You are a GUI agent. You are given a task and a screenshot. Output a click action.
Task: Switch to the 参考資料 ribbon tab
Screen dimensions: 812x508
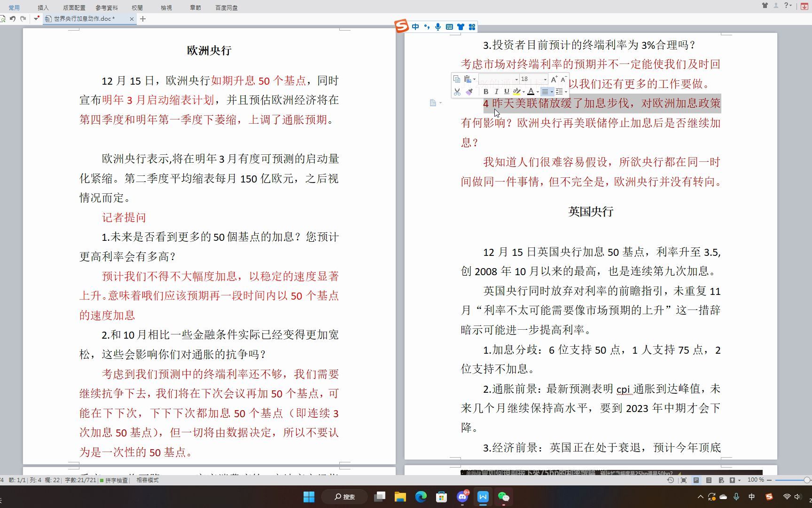(x=107, y=8)
